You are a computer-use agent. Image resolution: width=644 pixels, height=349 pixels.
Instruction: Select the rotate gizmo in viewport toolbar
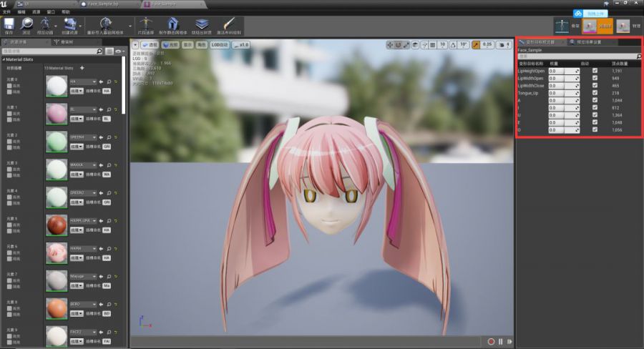pyautogui.click(x=398, y=45)
